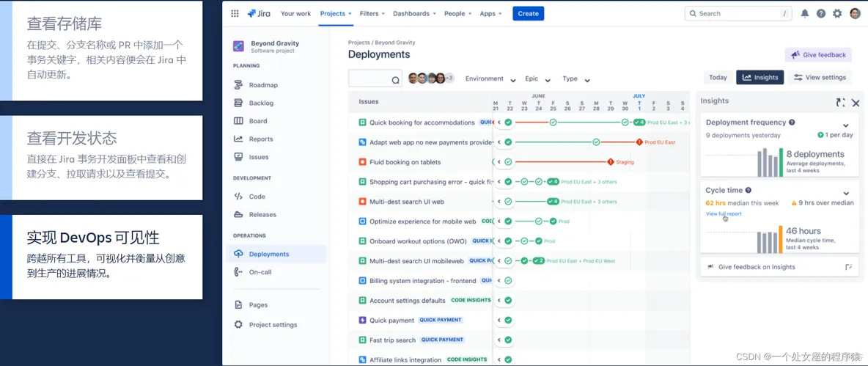
Task: Open On-call in the sidebar
Action: coord(260,272)
